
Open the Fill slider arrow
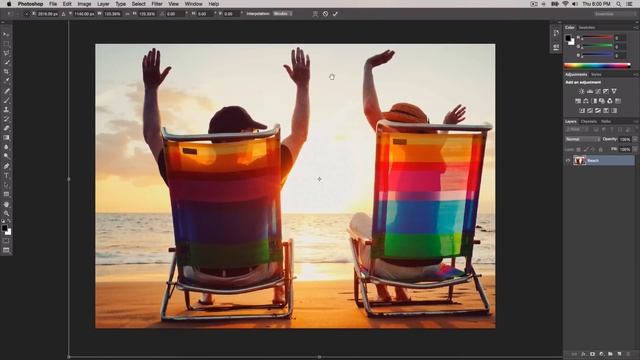635,149
